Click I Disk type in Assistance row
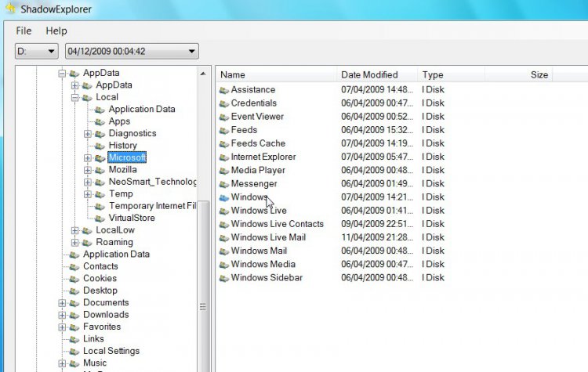 433,89
